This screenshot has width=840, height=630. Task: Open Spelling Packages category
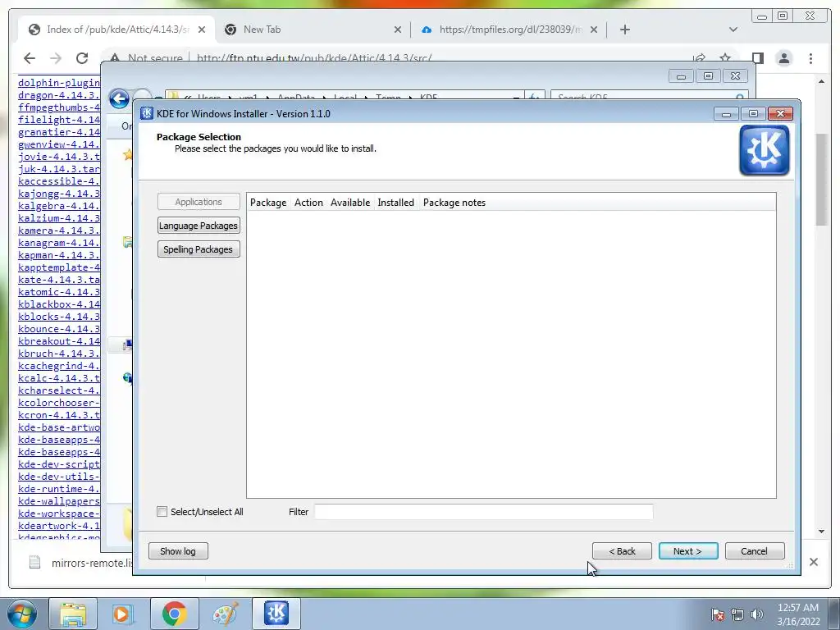tap(199, 249)
